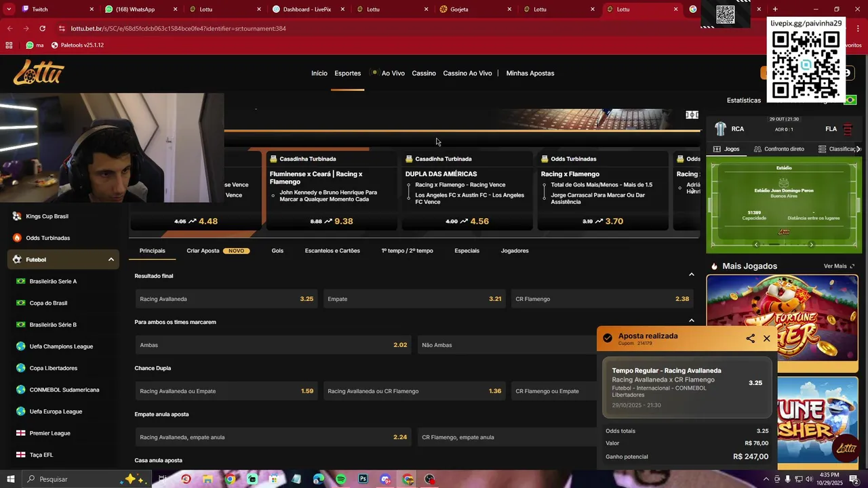868x488 pixels.
Task: Open the Paletools bookmark
Action: pyautogui.click(x=77, y=45)
